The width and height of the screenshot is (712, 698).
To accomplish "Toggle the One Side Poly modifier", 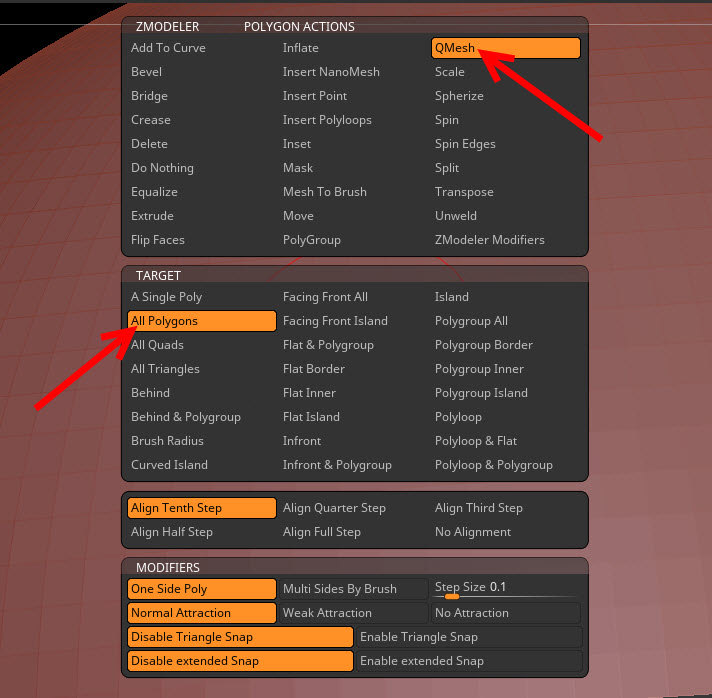I will (202, 589).
